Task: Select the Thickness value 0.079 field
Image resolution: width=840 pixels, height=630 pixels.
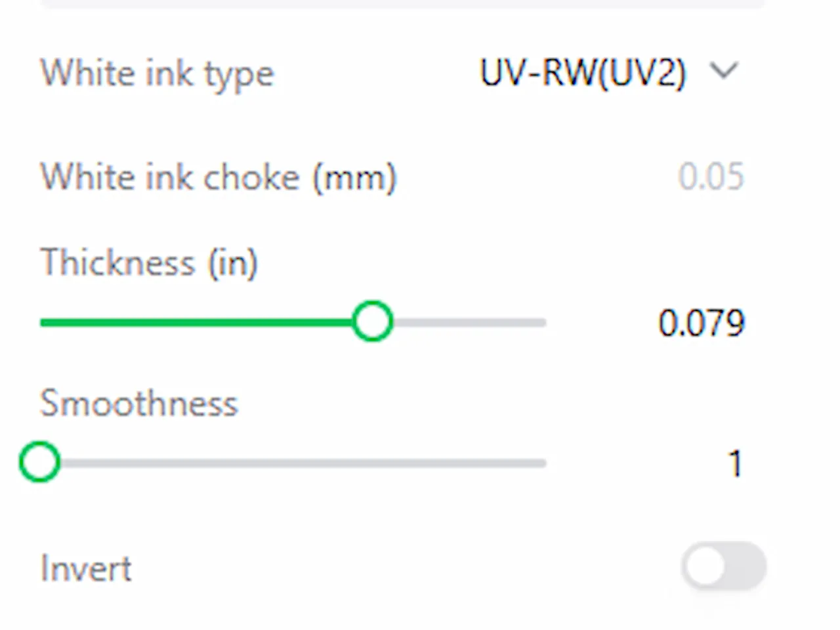Action: click(702, 323)
